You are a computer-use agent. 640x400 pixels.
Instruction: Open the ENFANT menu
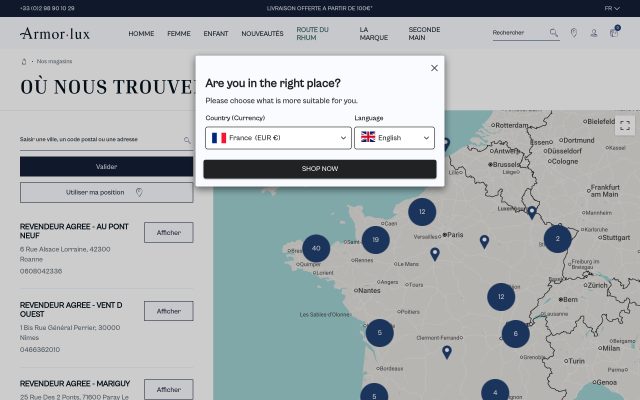216,33
